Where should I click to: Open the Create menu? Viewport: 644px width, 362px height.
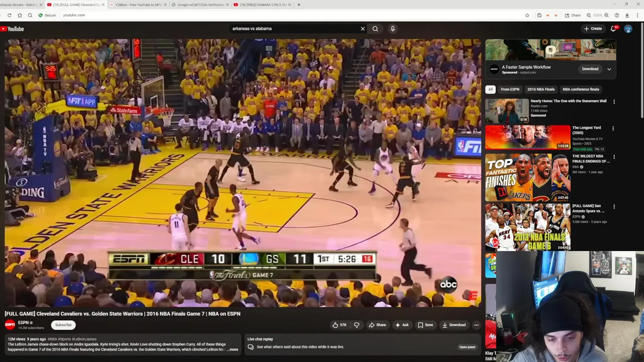pyautogui.click(x=593, y=29)
